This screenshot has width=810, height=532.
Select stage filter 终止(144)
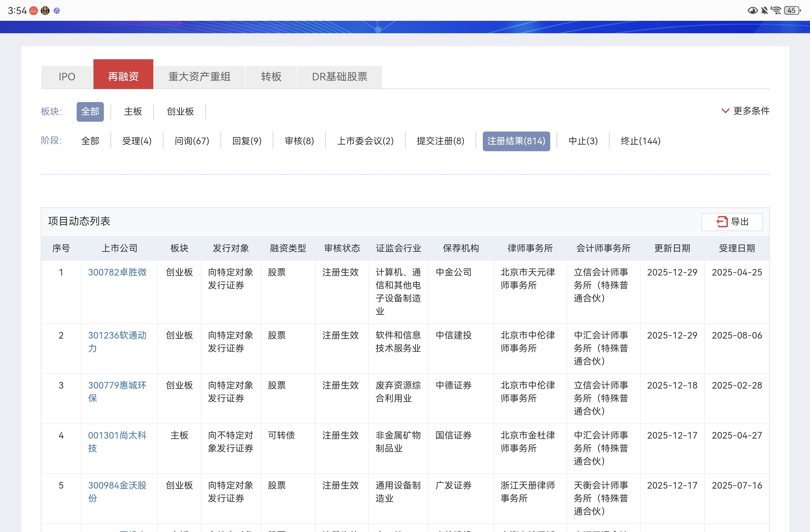tap(640, 141)
